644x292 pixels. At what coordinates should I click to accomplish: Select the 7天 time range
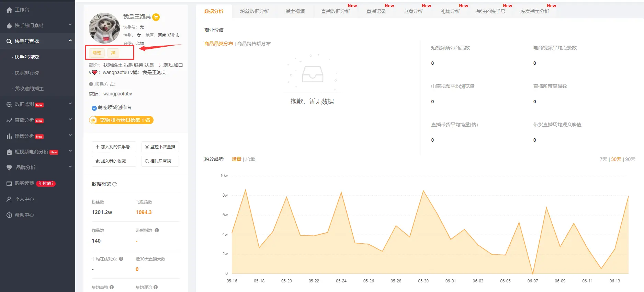603,159
